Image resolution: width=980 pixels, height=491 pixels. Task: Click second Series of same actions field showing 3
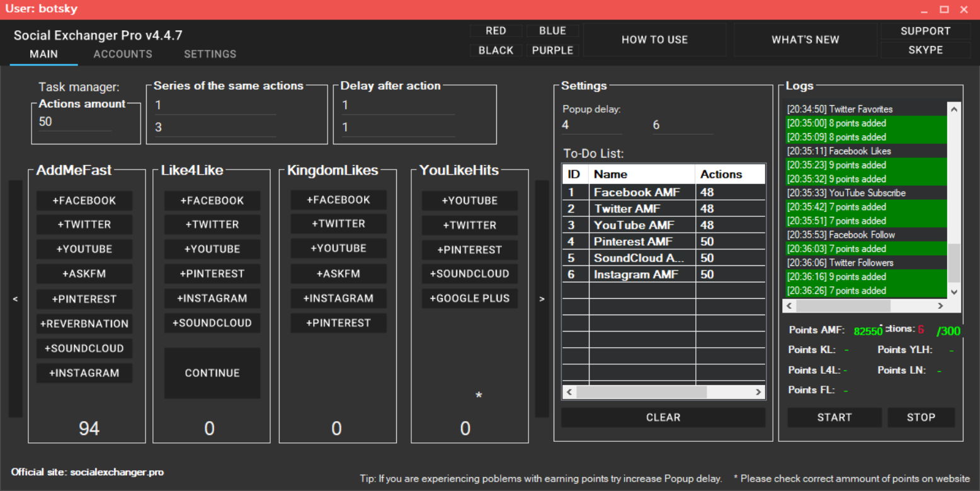pos(215,127)
